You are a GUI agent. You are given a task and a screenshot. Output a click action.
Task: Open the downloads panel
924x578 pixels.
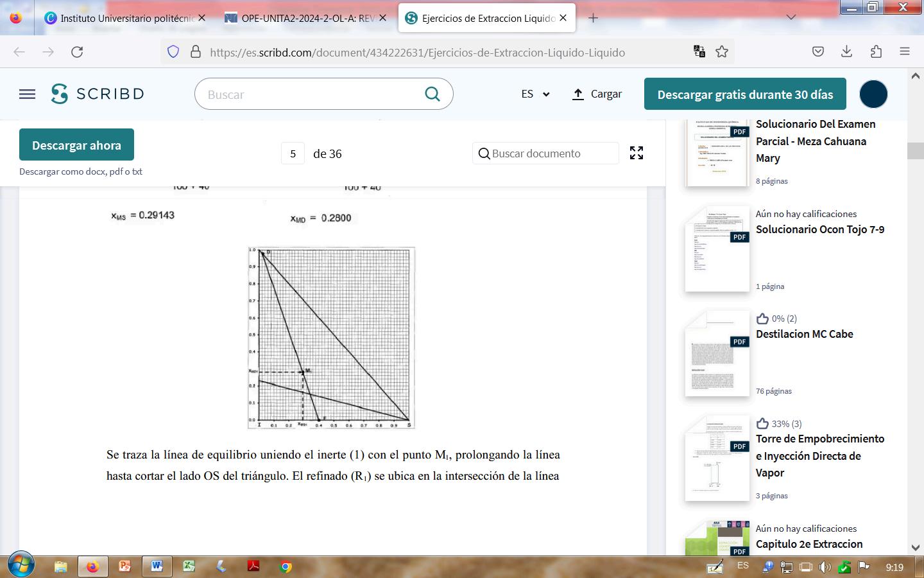[847, 52]
